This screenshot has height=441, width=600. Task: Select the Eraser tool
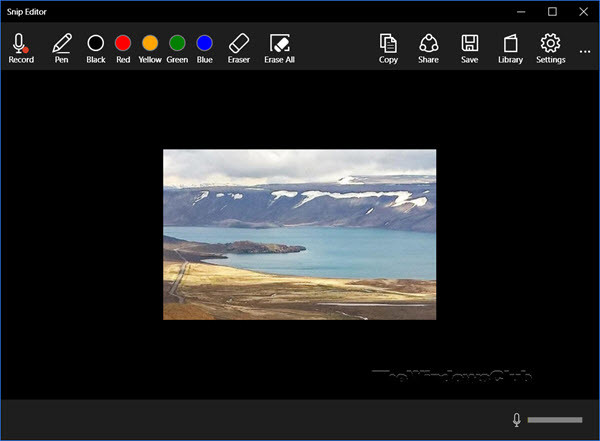239,48
